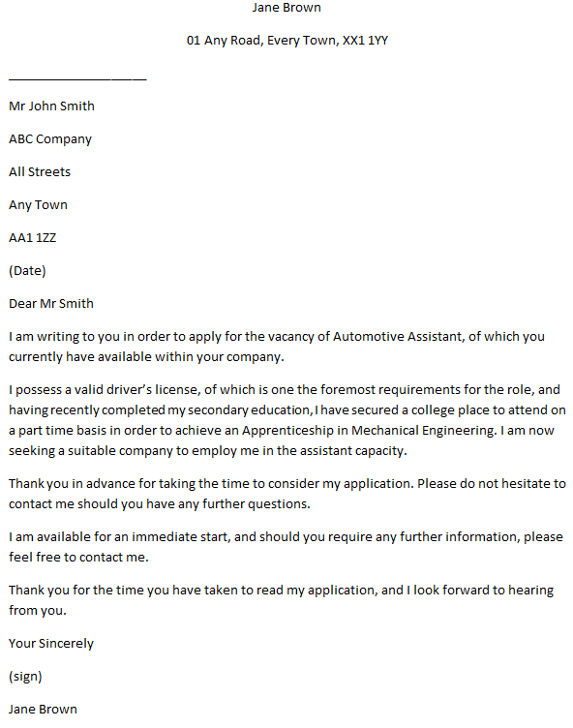Click the name Jane Brown at top
This screenshot has height=728, width=573.
click(x=286, y=8)
